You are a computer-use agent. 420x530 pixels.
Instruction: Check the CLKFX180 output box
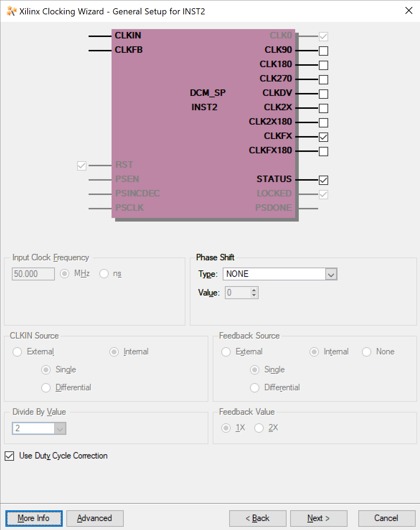tap(323, 152)
